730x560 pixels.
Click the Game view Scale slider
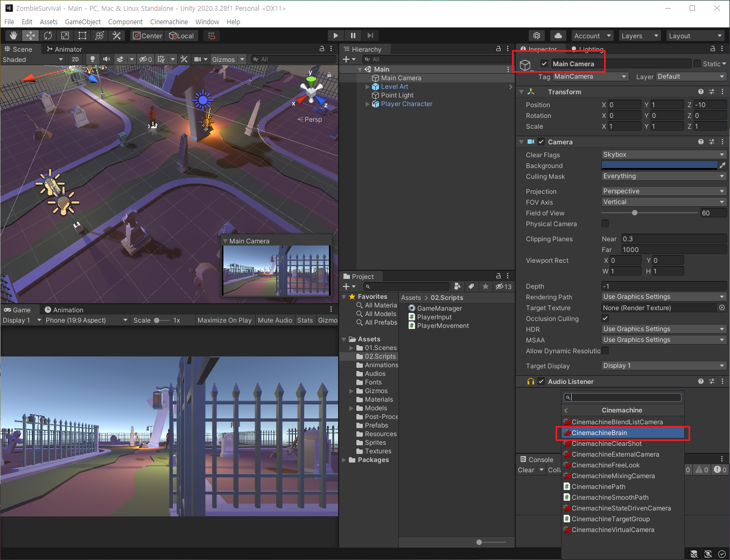[x=162, y=320]
